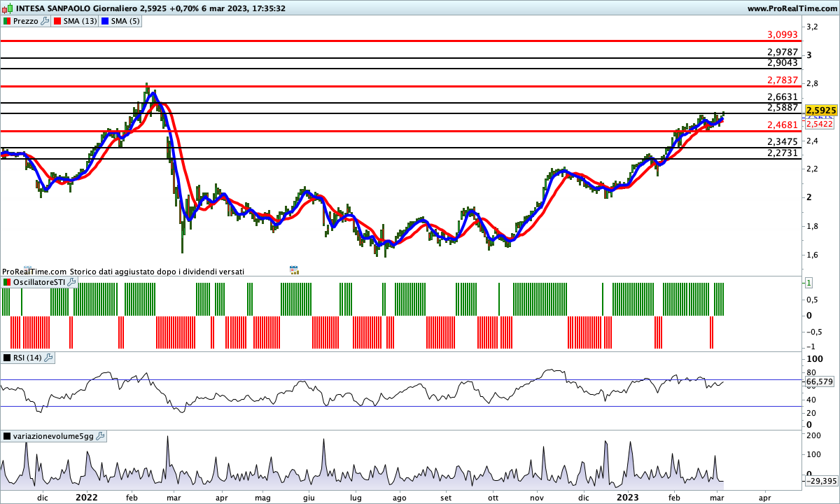Click the Prezzo red-green color square
This screenshot has height=504, width=840.
(6, 21)
